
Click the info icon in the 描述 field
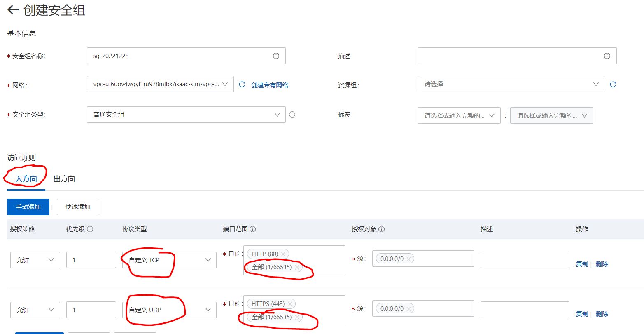(x=607, y=56)
